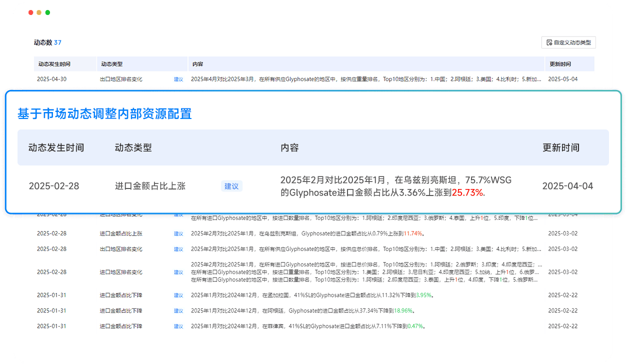This screenshot has height=364, width=626.
Task: Click 建议 on the 乌兹别克斯坦 进口金额占比上涨 row
Action: tap(178, 233)
